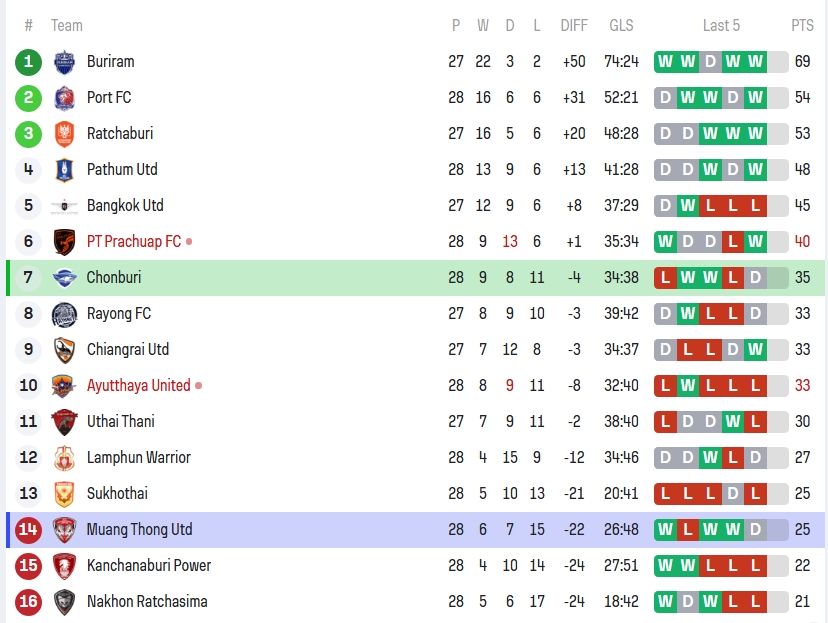Sort by the DIFF column header
828x623 pixels.
point(574,25)
